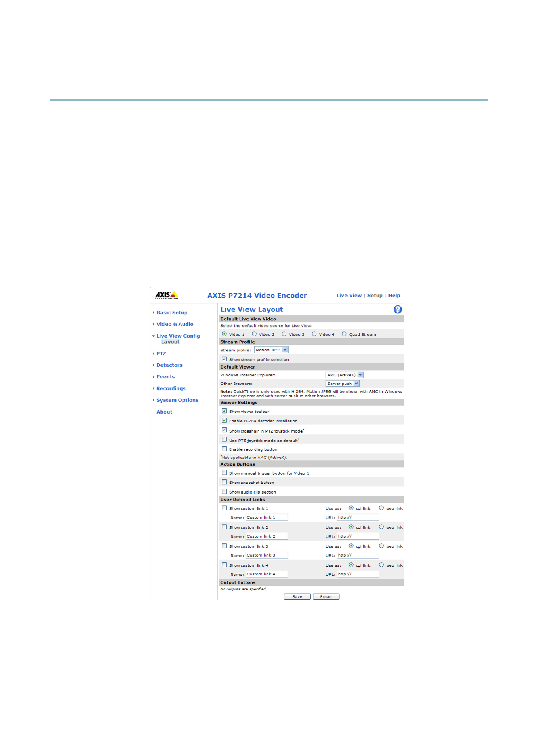Open the blue help question mark icon
Image resolution: width=535 pixels, height=756 pixels.
pyautogui.click(x=398, y=309)
